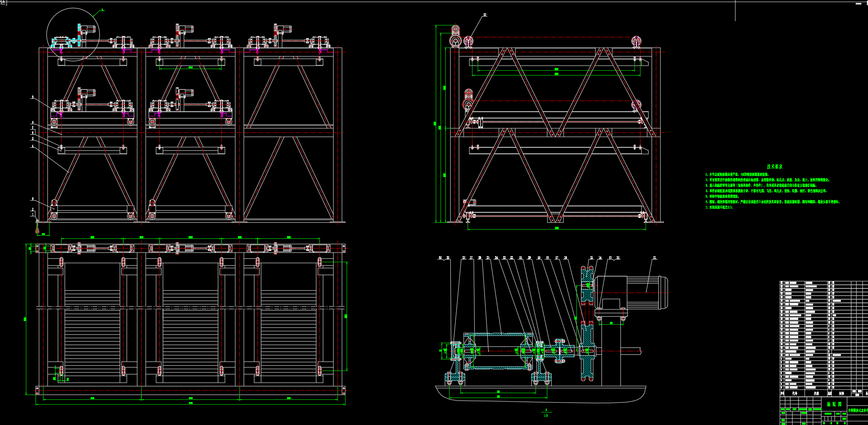
Task: Click the first technical requirement line
Action: point(737,174)
